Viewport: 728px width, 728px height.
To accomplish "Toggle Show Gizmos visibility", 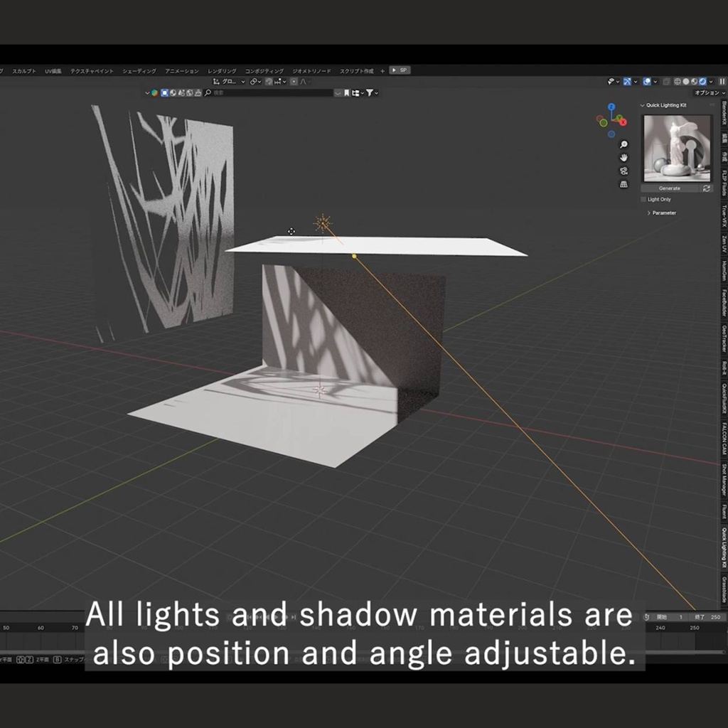I will tap(628, 82).
